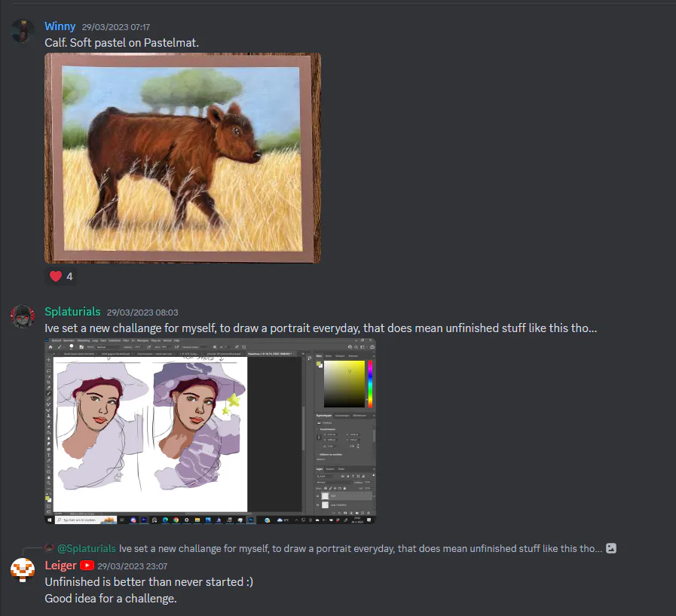Screen dimensions: 676x616
Task: Click the 'Calf. Soft pastel on Pastelmat.' message
Action: click(121, 43)
